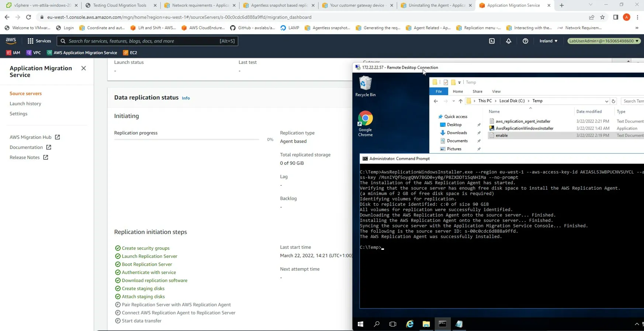Open Source servers in the side navigation
Viewport: 644px width, 331px height.
pyautogui.click(x=25, y=94)
